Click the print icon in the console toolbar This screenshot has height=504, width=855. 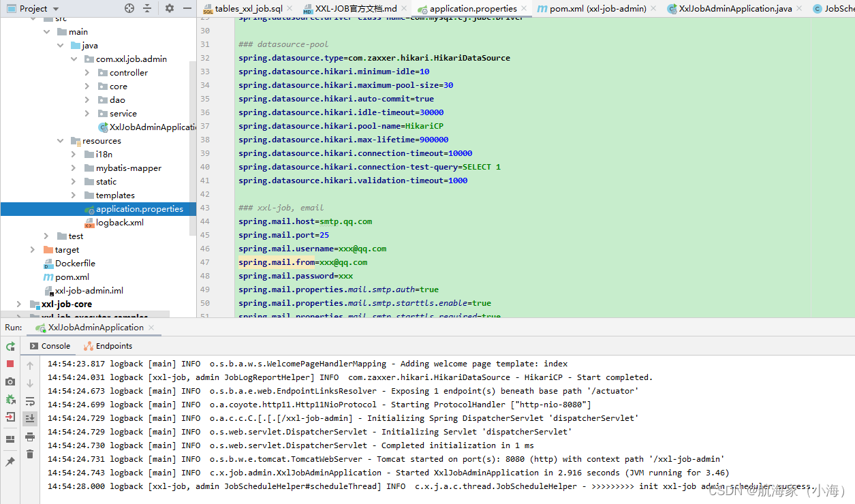coord(30,437)
